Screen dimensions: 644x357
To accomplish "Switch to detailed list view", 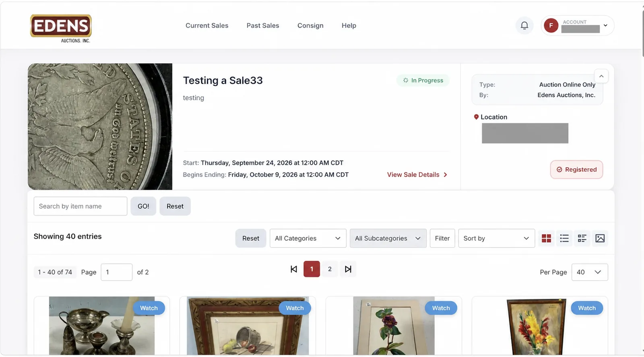I will pyautogui.click(x=582, y=238).
